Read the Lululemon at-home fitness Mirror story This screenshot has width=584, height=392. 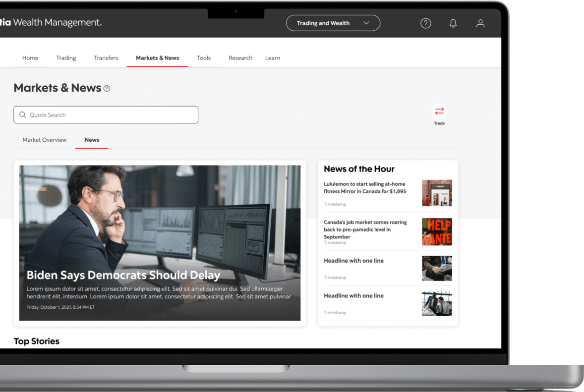point(365,188)
